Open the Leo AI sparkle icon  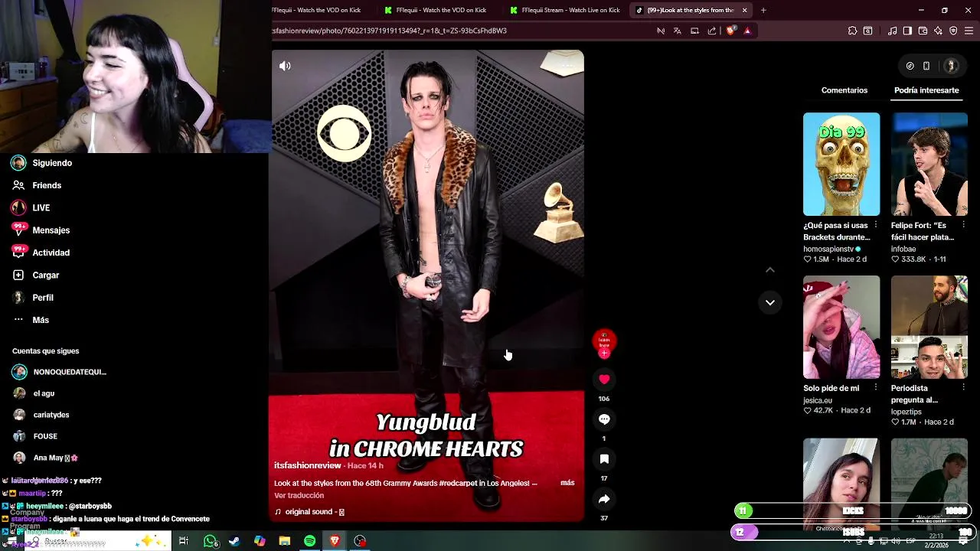(x=938, y=31)
